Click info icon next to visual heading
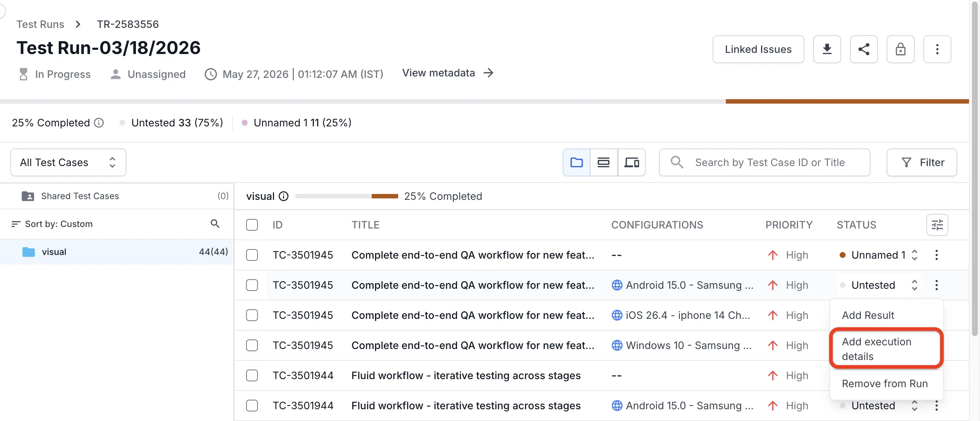Image resolution: width=980 pixels, height=421 pixels. (x=284, y=196)
